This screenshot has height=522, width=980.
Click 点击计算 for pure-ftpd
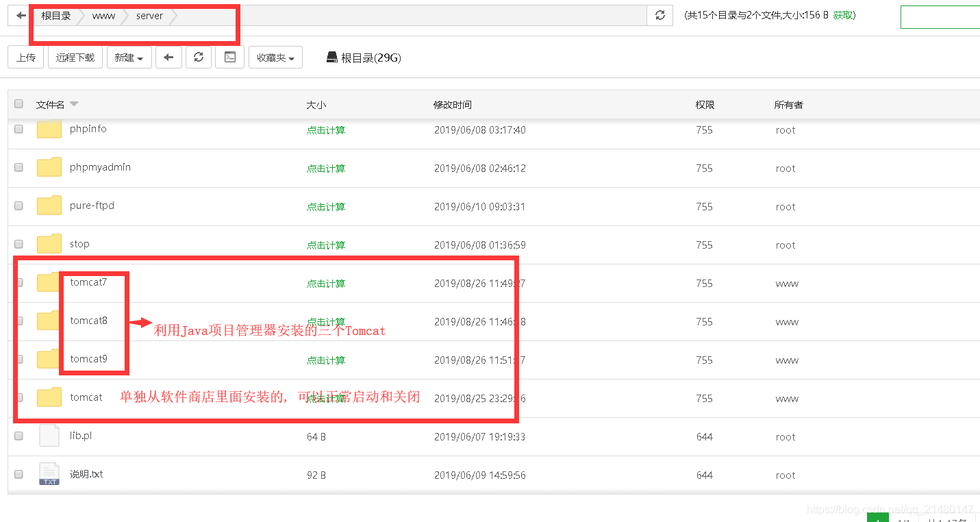pos(326,207)
